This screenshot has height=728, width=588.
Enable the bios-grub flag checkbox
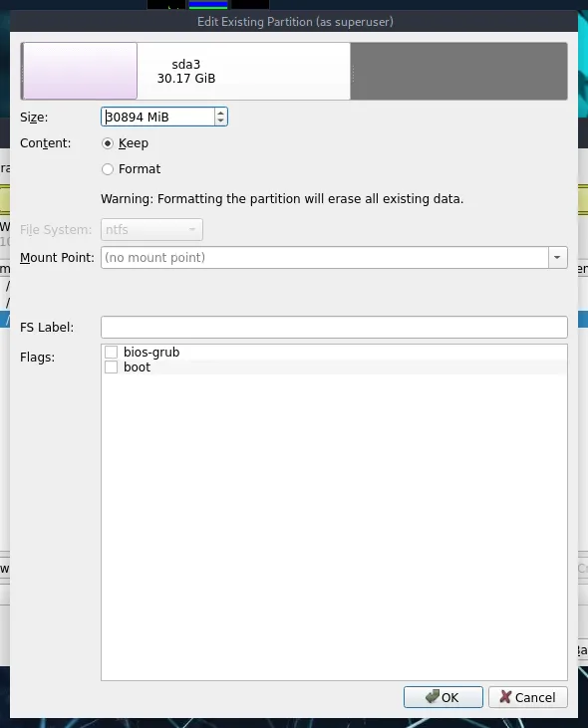pyautogui.click(x=111, y=352)
